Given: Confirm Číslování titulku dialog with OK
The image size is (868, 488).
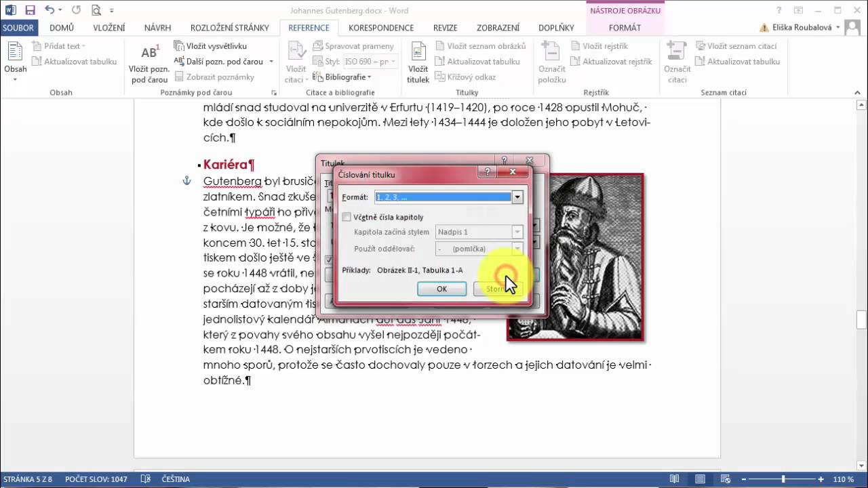Looking at the screenshot, I should click(x=441, y=289).
